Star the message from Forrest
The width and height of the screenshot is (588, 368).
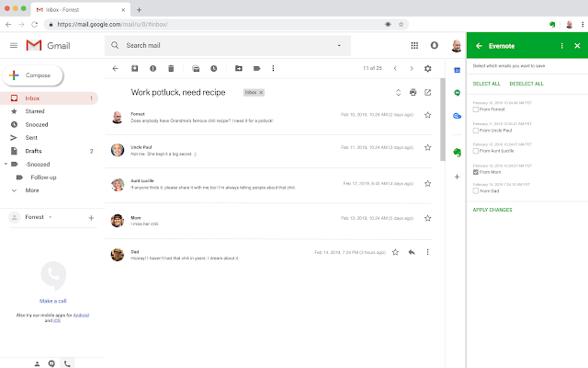click(x=427, y=115)
